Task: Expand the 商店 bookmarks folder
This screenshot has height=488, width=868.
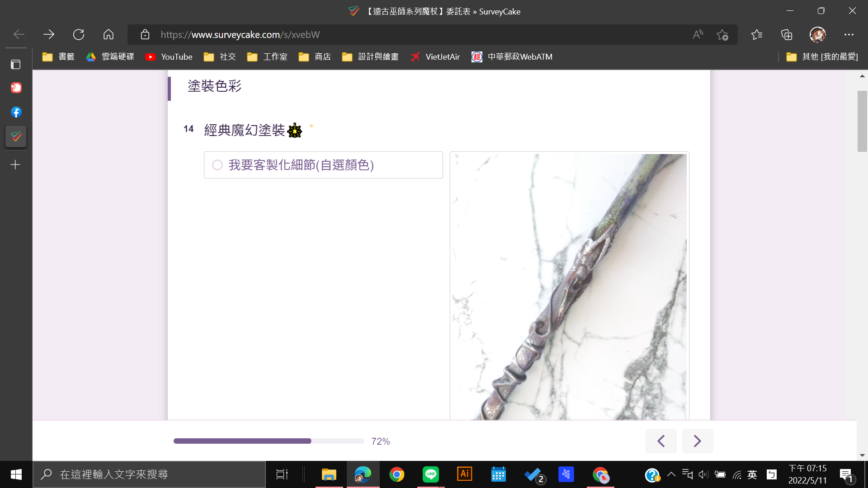Action: click(315, 57)
